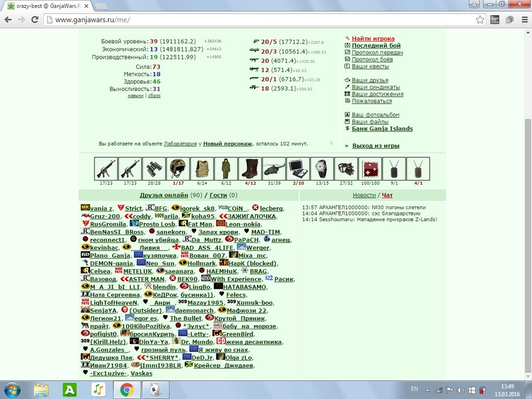Click the first assault rifle item 17/23
532x399 pixels.
pos(106,169)
